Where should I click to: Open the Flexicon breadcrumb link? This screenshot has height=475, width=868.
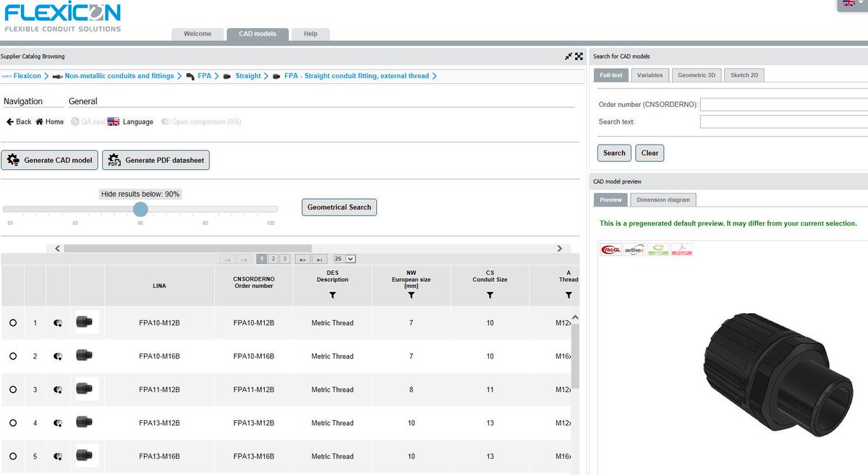coord(27,76)
